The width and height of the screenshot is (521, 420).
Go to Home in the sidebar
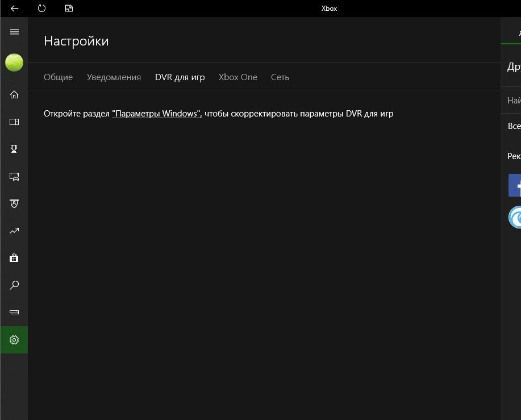[x=14, y=95]
